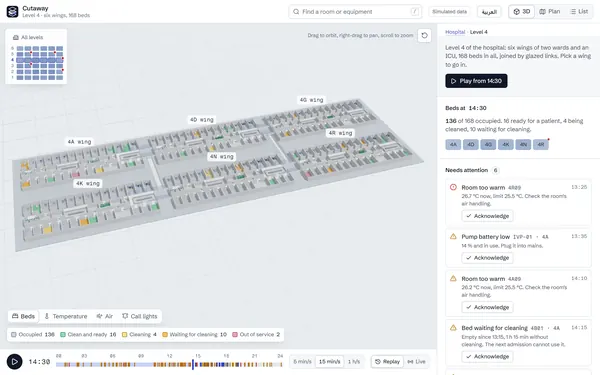Select the 4G wing chip
The image size is (600, 375).
pyautogui.click(x=488, y=145)
